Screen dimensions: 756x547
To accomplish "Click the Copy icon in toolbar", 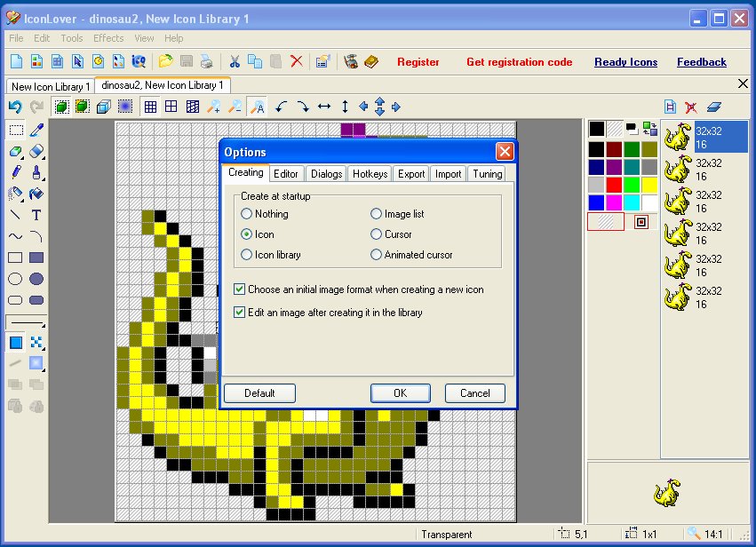I will tap(255, 61).
